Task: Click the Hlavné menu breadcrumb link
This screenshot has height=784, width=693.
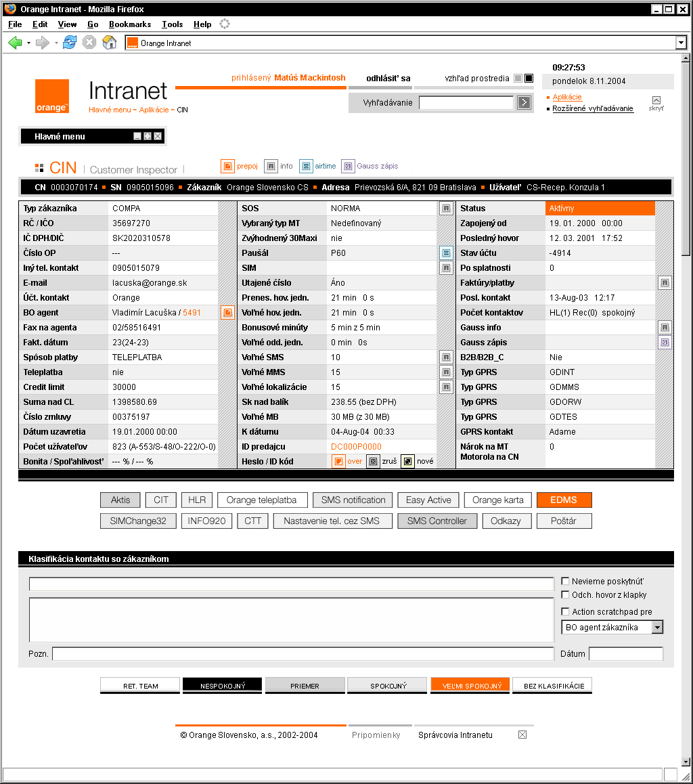Action: 110,110
